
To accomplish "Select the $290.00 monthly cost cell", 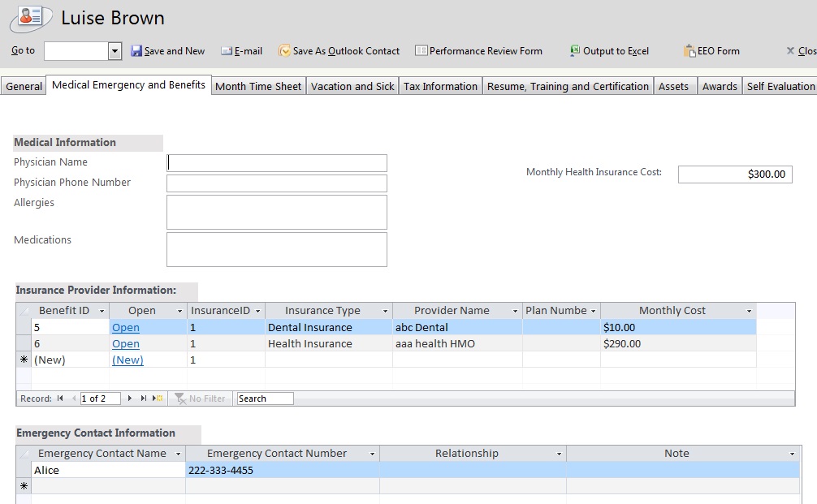I will point(678,343).
